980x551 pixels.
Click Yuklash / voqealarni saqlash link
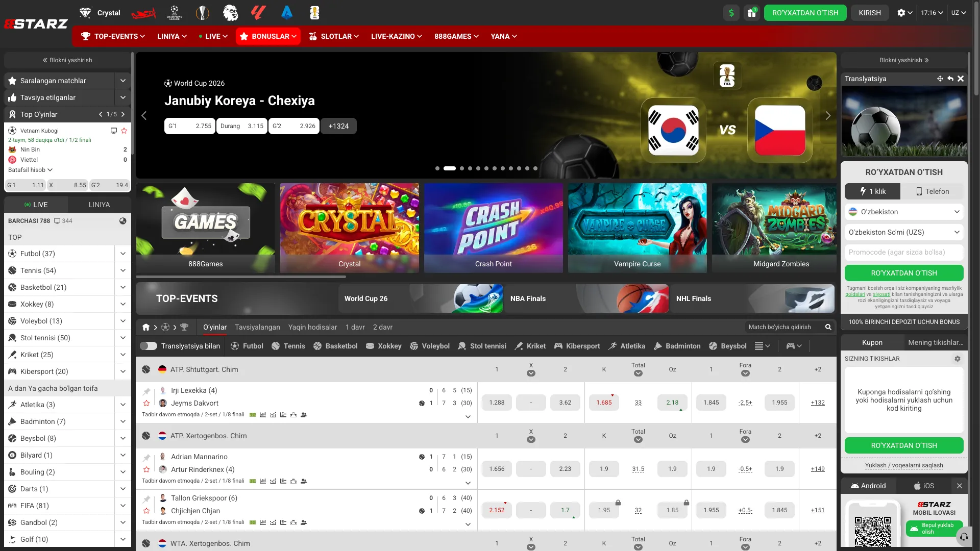click(x=904, y=465)
